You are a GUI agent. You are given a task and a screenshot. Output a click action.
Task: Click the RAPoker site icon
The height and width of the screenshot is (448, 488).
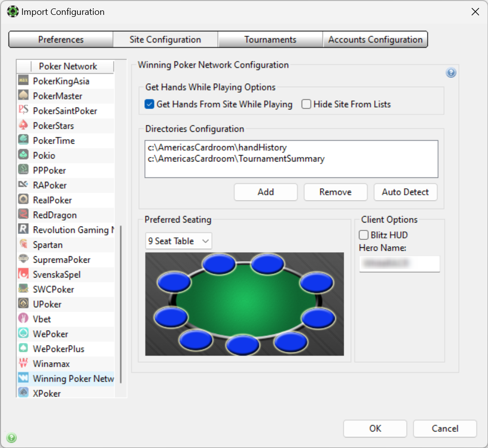pos(23,184)
